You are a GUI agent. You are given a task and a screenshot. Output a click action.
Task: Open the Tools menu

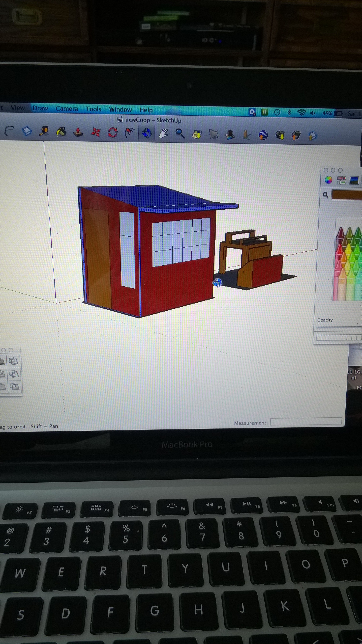pyautogui.click(x=94, y=109)
